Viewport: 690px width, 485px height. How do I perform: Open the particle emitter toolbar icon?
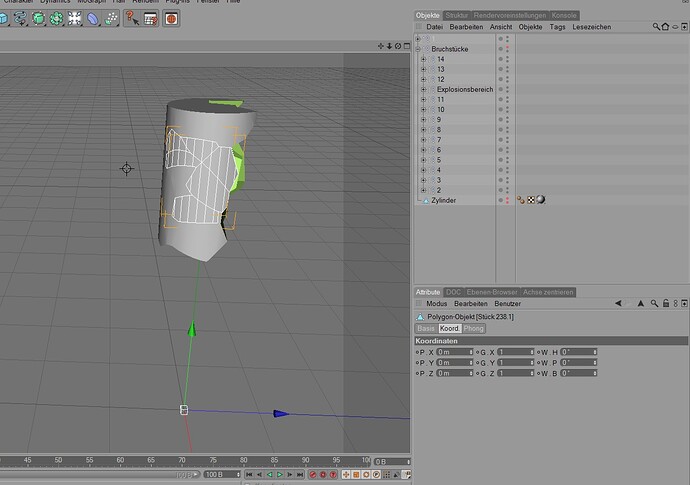coord(111,18)
